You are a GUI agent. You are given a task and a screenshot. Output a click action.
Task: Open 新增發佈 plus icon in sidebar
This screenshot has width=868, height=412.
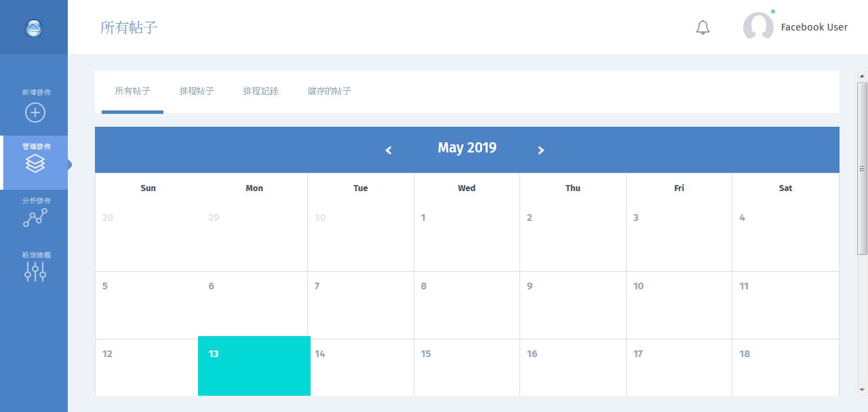(x=35, y=112)
